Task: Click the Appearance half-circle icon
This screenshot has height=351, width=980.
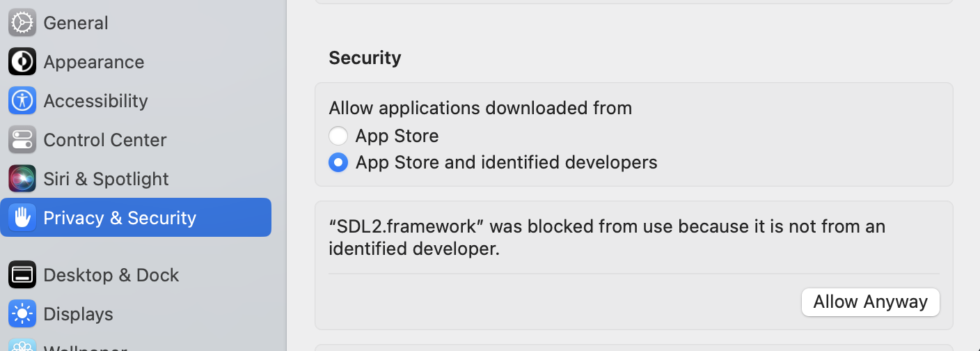Action: 22,62
